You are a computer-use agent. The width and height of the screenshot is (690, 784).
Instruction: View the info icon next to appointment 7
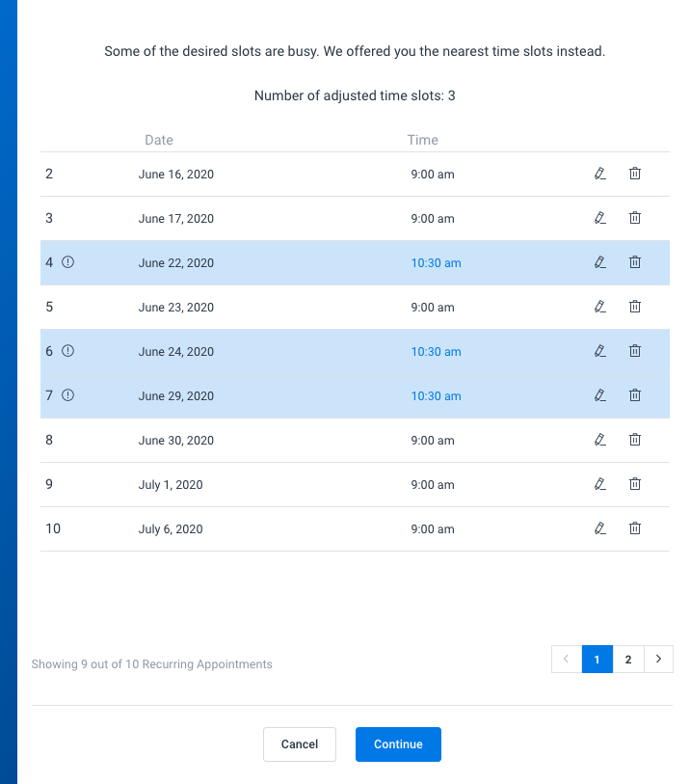point(66,395)
